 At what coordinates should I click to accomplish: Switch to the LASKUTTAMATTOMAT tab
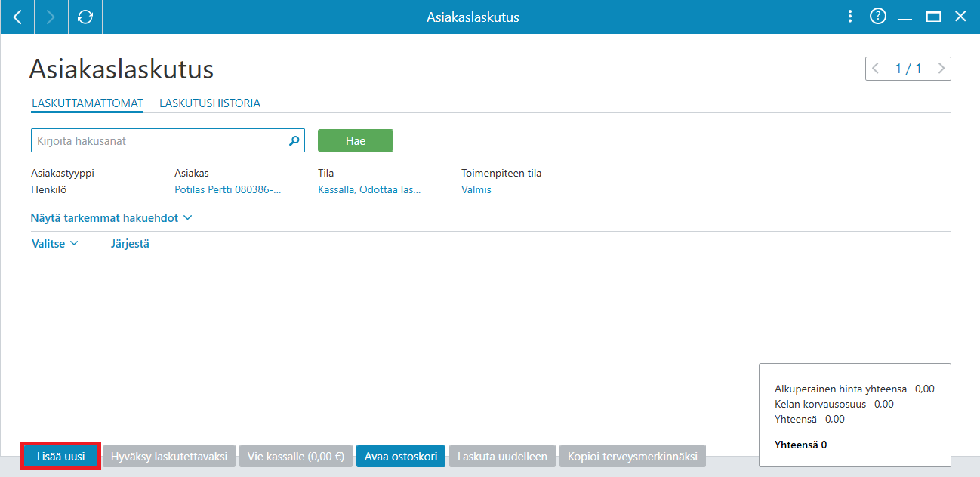[x=88, y=103]
